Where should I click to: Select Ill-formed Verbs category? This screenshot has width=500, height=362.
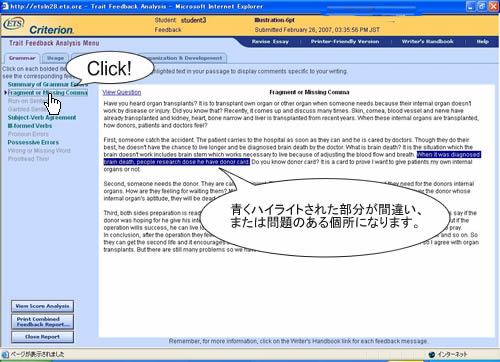click(x=30, y=126)
